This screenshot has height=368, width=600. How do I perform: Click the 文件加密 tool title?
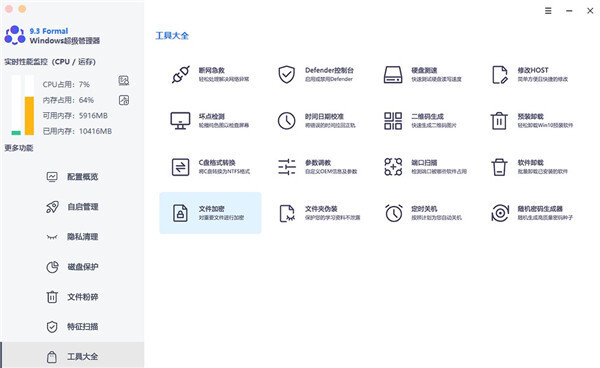pyautogui.click(x=211, y=209)
